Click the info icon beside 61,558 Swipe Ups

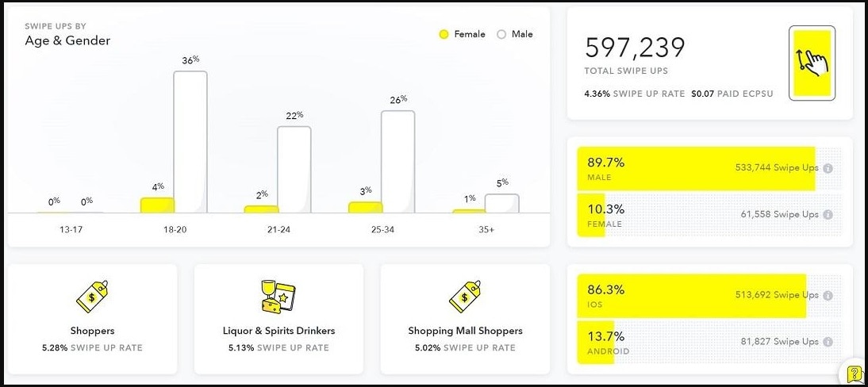point(828,215)
